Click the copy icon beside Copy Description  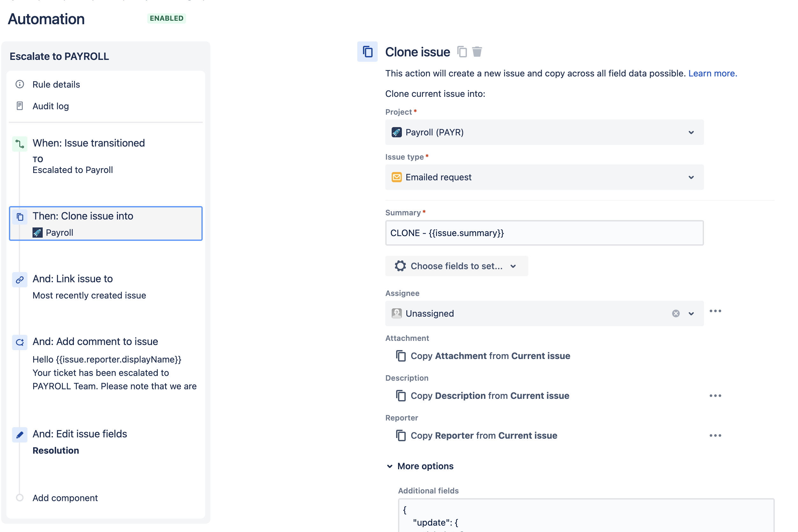(401, 396)
